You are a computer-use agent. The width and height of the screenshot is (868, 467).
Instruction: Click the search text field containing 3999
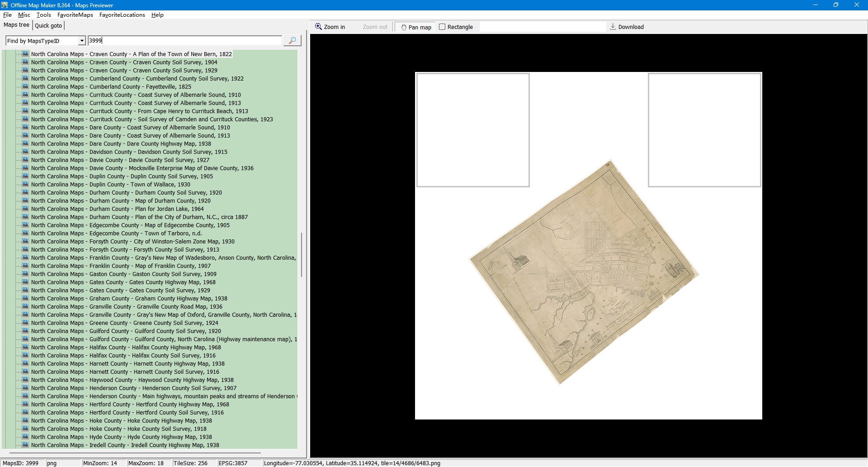(184, 41)
